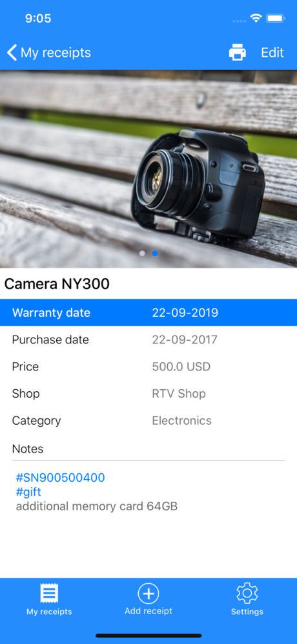
Task: Select the Price 500.0 USD value
Action: 181,367
